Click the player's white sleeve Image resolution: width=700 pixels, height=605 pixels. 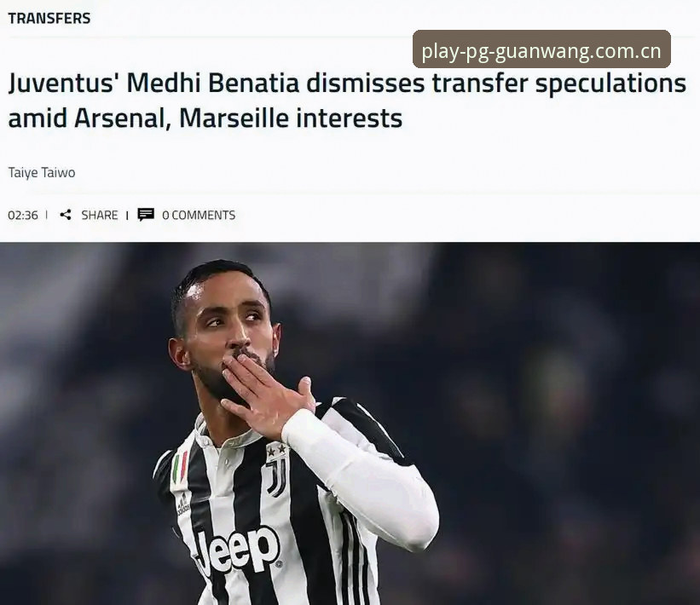(x=366, y=477)
